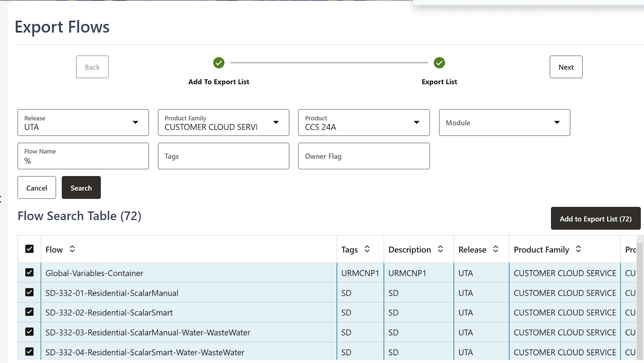Sort by Product Family column arrows
Screen dimensions: 644x363
(578, 249)
